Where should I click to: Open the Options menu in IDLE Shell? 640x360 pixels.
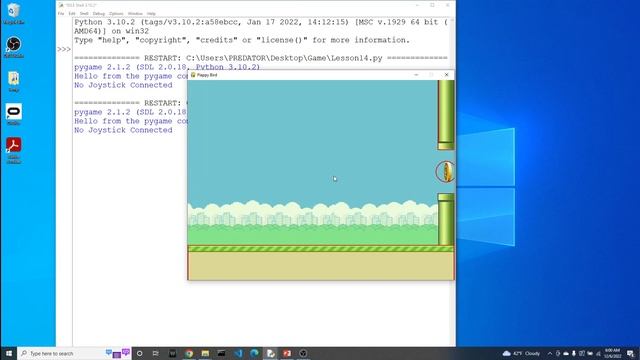pyautogui.click(x=116, y=13)
